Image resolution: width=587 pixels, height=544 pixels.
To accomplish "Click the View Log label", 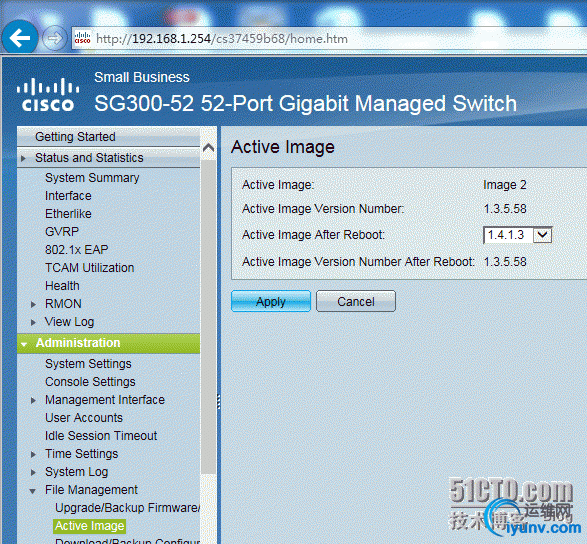I will coord(69,322).
